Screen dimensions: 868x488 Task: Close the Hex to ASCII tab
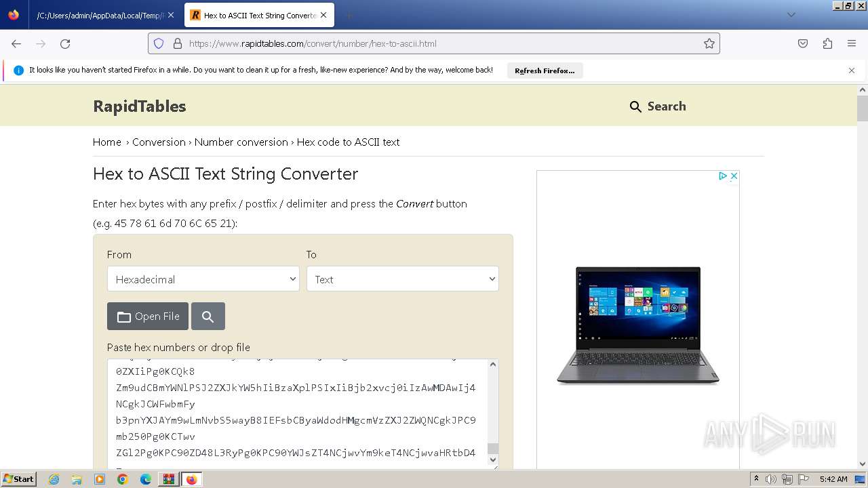[323, 15]
